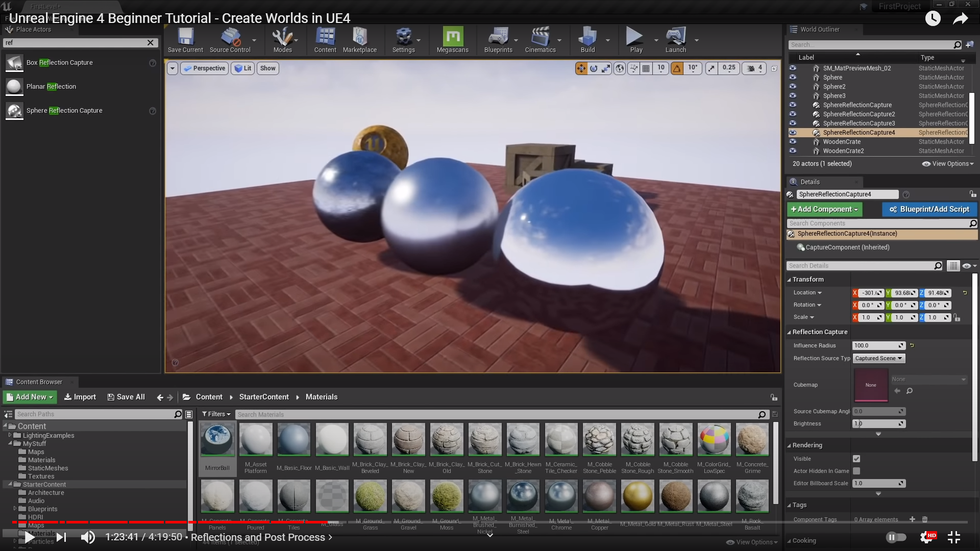Select the Content Browser tab
980x551 pixels.
point(39,382)
